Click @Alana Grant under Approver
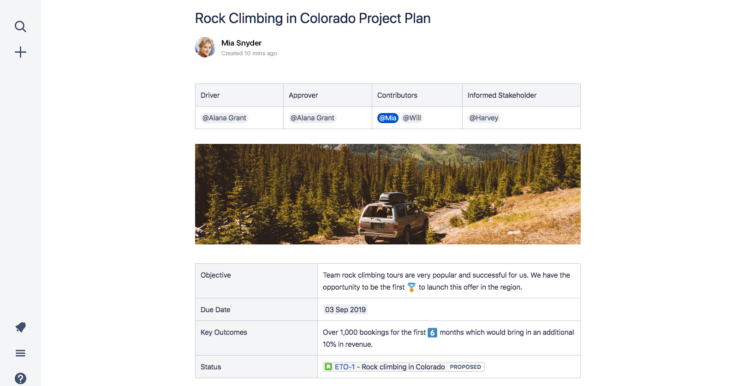Screen dimensions: 738x386 313,118
